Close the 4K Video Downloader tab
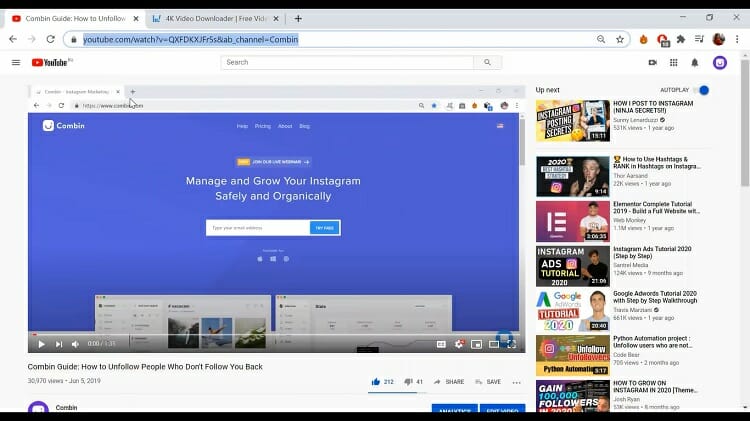 coord(276,19)
